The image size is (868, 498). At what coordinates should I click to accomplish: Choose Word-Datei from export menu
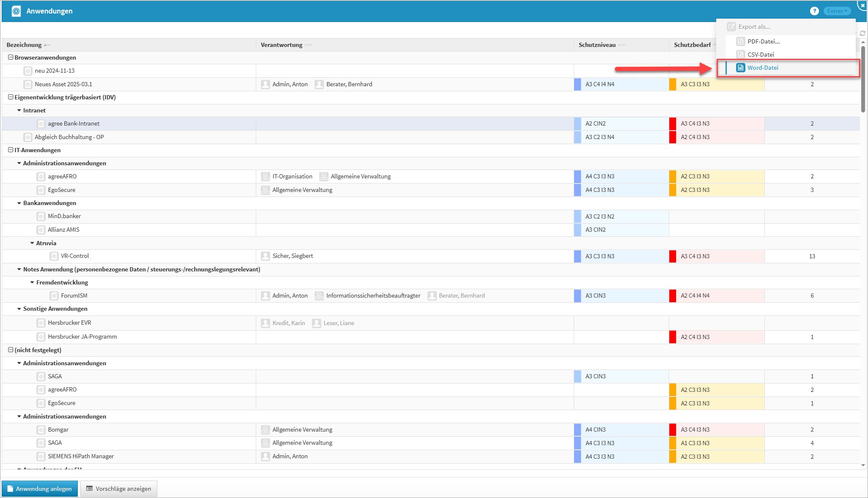point(762,68)
